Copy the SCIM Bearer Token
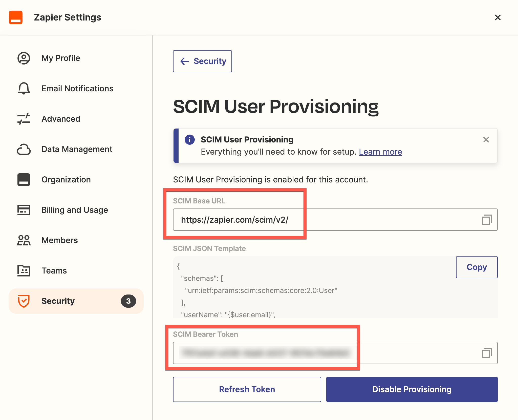 coord(487,353)
